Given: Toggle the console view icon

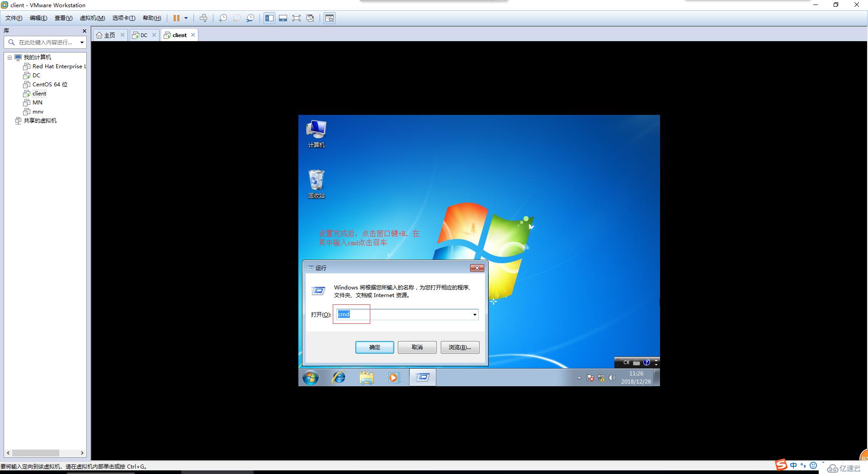Looking at the screenshot, I should click(330, 18).
